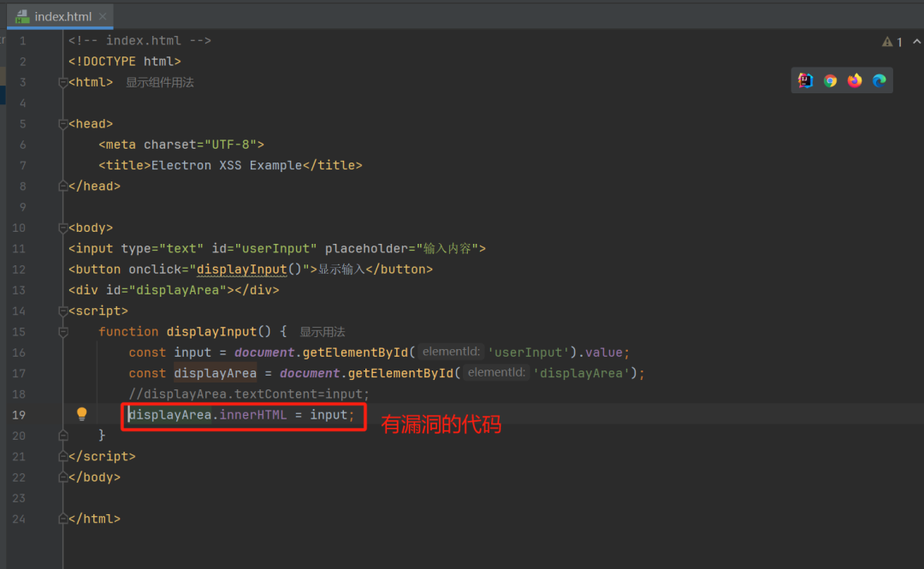924x569 pixels.
Task: Click fold marker at closing html tag
Action: pos(63,519)
